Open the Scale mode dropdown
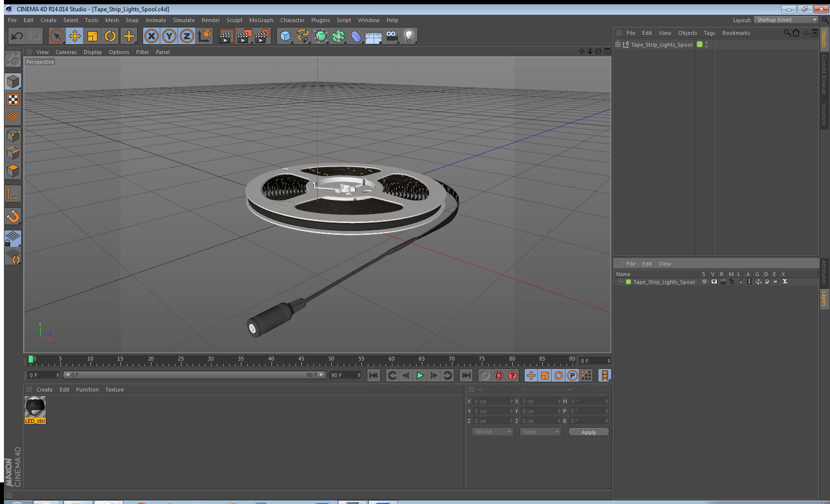This screenshot has height=504, width=830. (x=540, y=432)
